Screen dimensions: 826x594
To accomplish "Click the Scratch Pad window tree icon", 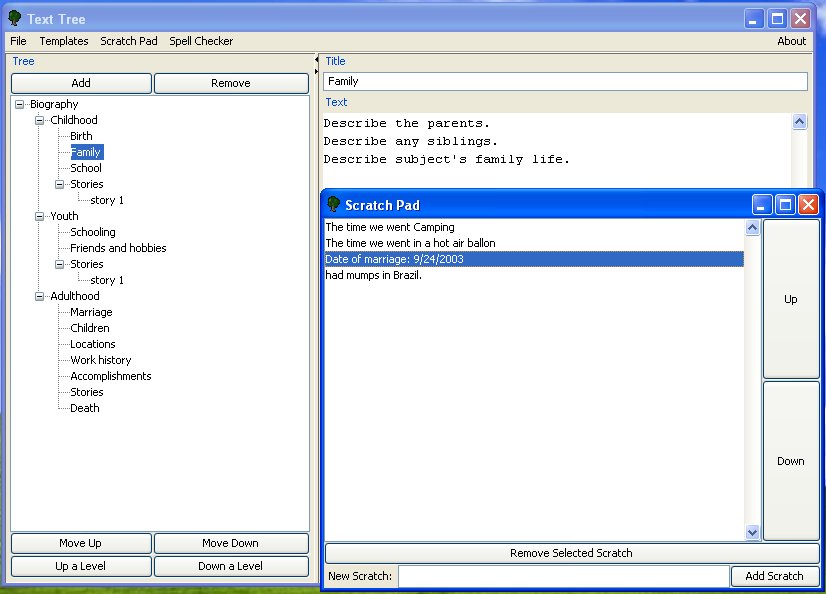I will (x=333, y=204).
